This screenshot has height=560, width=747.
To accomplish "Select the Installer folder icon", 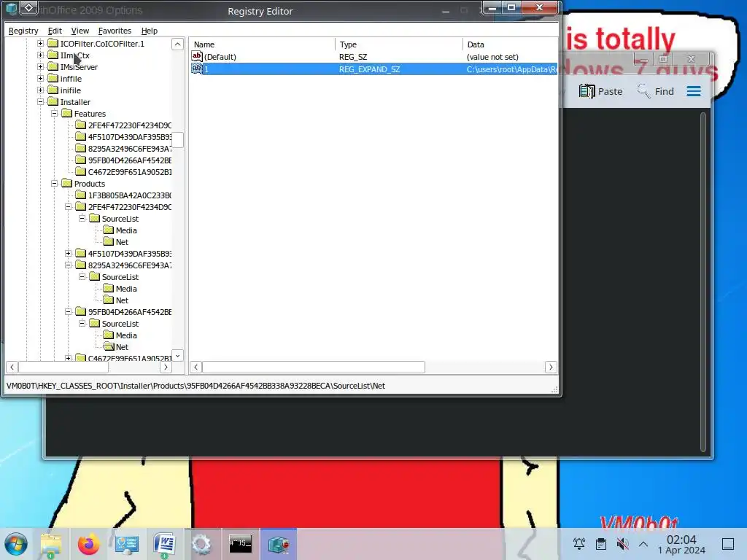I will click(53, 101).
